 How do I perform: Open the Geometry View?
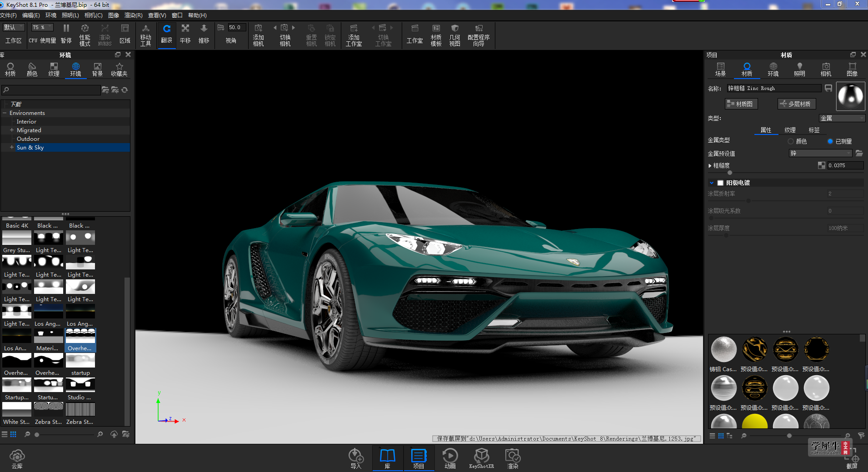[x=455, y=35]
